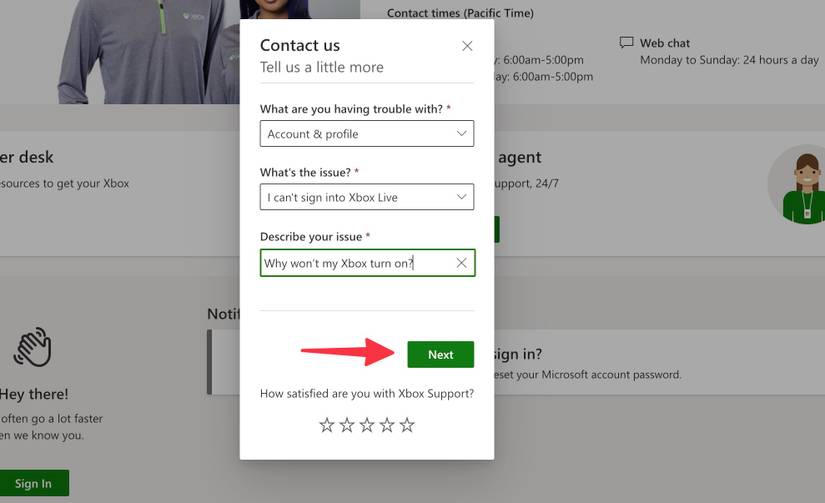Click into the Describe your issue field
This screenshot has width=825, height=503.
pyautogui.click(x=355, y=263)
